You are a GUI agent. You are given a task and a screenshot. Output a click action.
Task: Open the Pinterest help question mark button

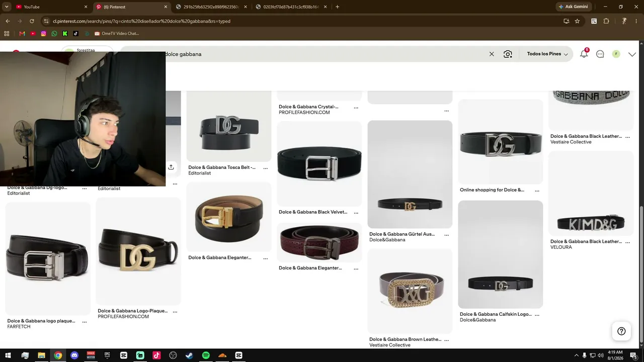pyautogui.click(x=621, y=331)
